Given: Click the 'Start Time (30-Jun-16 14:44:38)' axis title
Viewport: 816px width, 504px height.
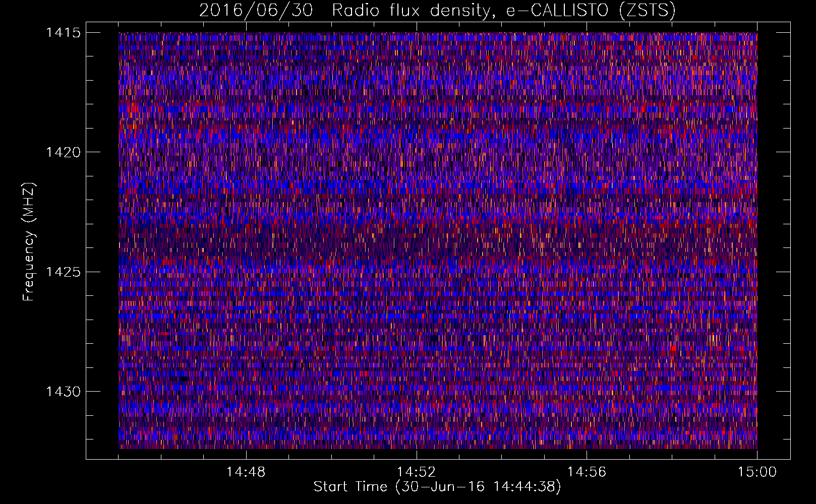Looking at the screenshot, I should pyautogui.click(x=437, y=487).
